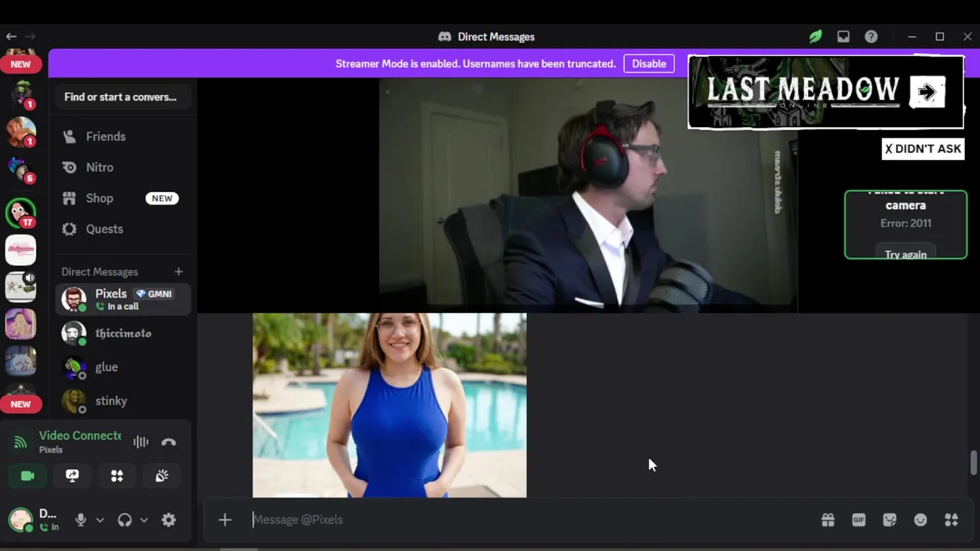Open the GIF picker
The width and height of the screenshot is (980, 551).
(x=858, y=520)
